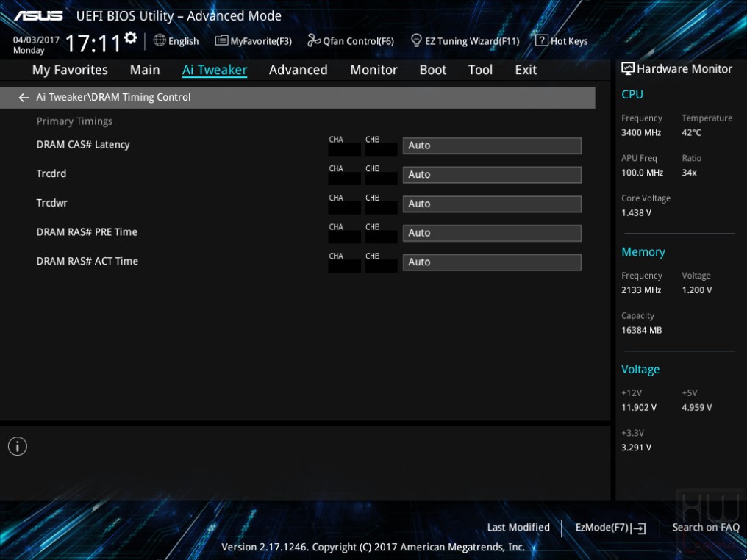Set DRAM CAS# Latency Auto field
This screenshot has height=560, width=747.
tap(492, 146)
